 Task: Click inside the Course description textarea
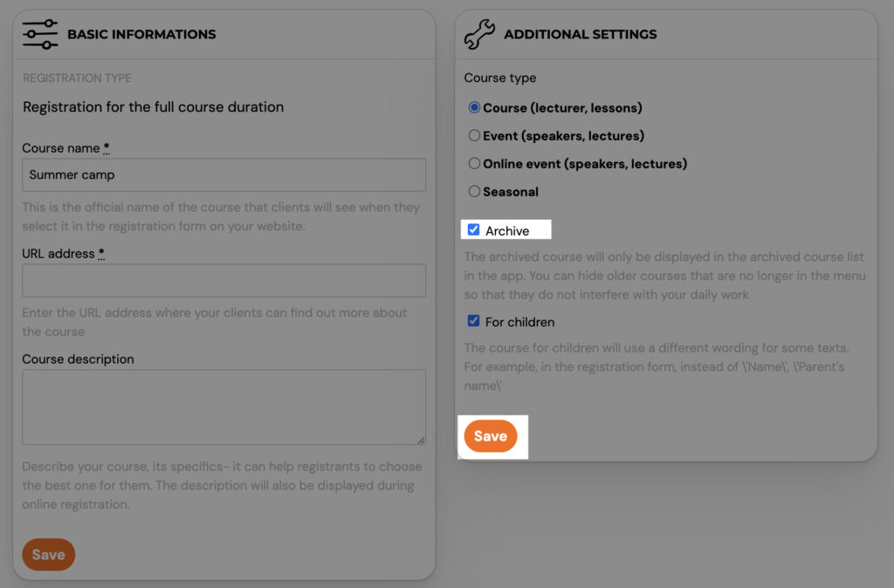[224, 407]
